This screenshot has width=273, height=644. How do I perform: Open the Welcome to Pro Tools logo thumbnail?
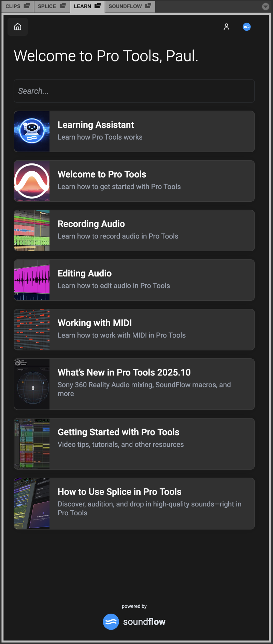coord(32,181)
